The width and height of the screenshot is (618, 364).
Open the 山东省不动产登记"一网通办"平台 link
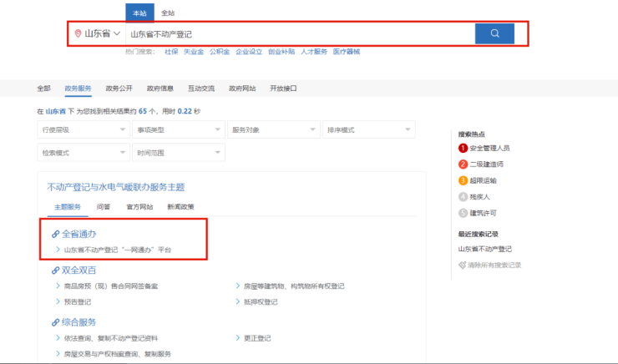pyautogui.click(x=118, y=250)
